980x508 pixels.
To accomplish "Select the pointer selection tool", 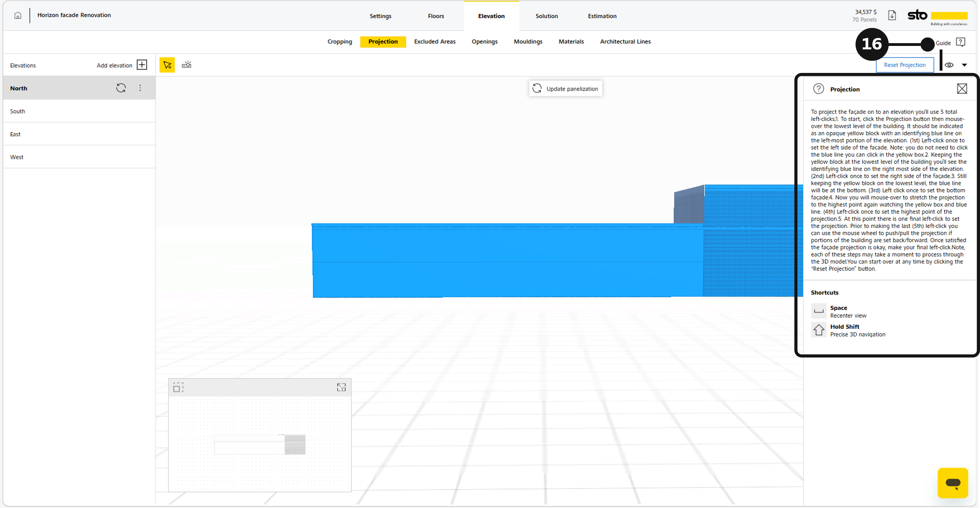I will 167,65.
